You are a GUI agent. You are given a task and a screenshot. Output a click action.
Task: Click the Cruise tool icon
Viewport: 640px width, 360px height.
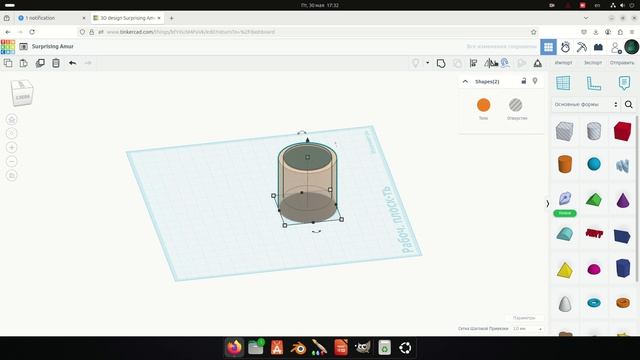[505, 63]
